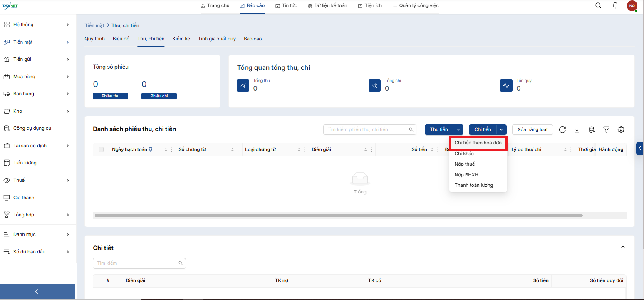Switch to the Kiểm kê tab
Screen dimensions: 644x300
click(x=181, y=39)
